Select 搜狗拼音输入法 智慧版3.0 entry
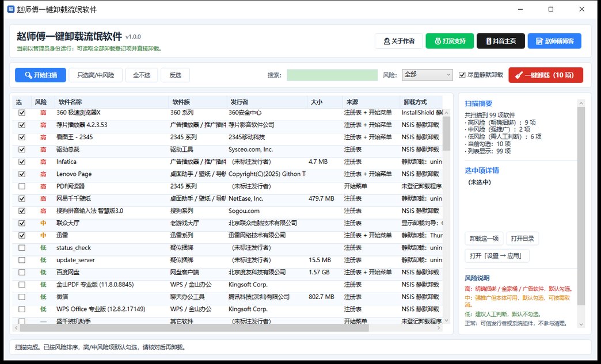Screen dimensions: 601x364 coord(90,211)
